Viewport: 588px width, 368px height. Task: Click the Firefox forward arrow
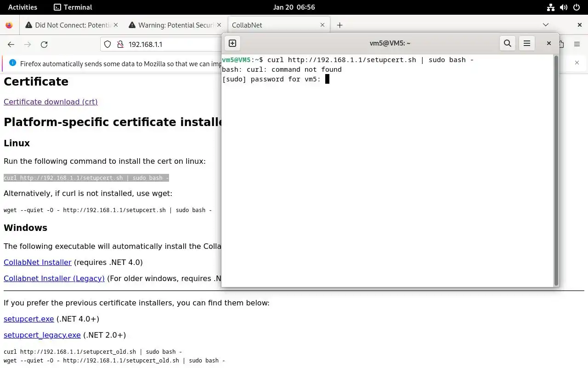point(28,44)
